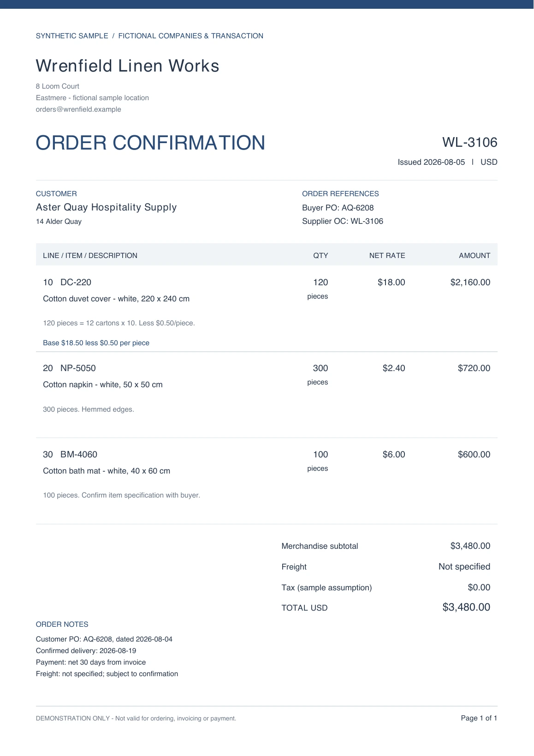
Task: Click the Freight Not specified value
Action: point(464,567)
